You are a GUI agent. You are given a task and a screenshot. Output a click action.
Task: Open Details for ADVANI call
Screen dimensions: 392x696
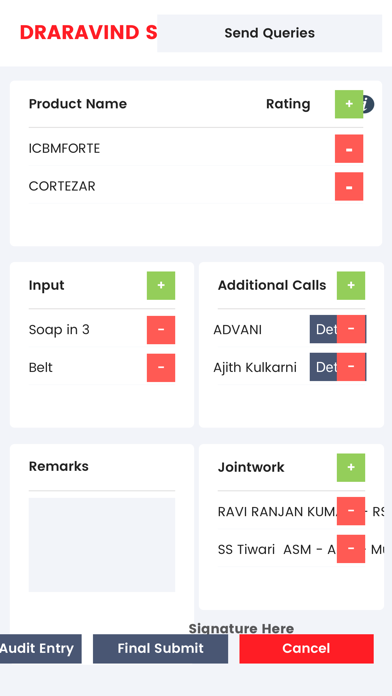[x=324, y=329]
